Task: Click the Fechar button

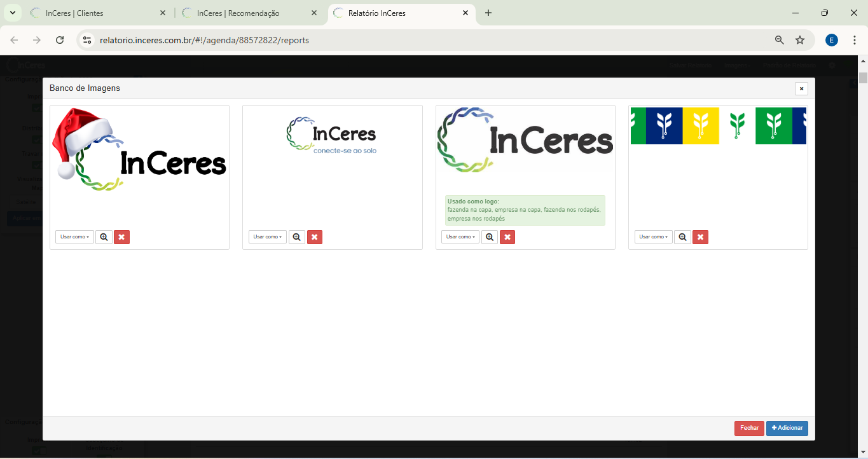Action: pyautogui.click(x=749, y=428)
